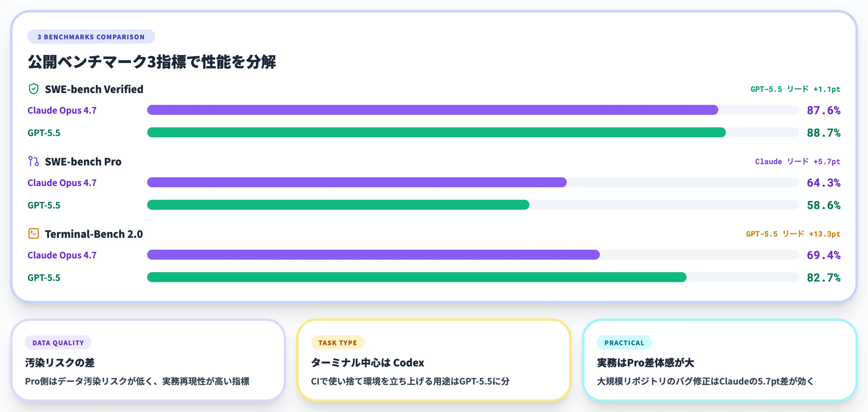Screen dimensions: 868x412
Task: Click the heading '公開ベンチマーク3指標で性能を分解'
Action: tap(152, 62)
